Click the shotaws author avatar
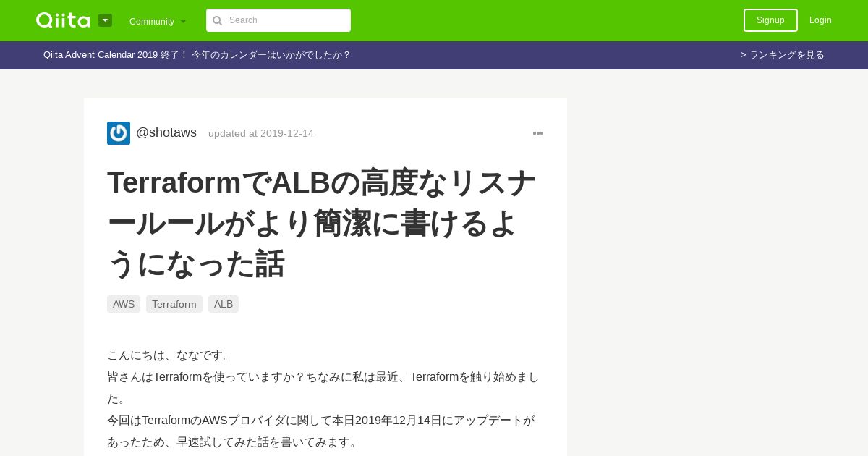Screen dimensions: 868x456 (x=119, y=133)
